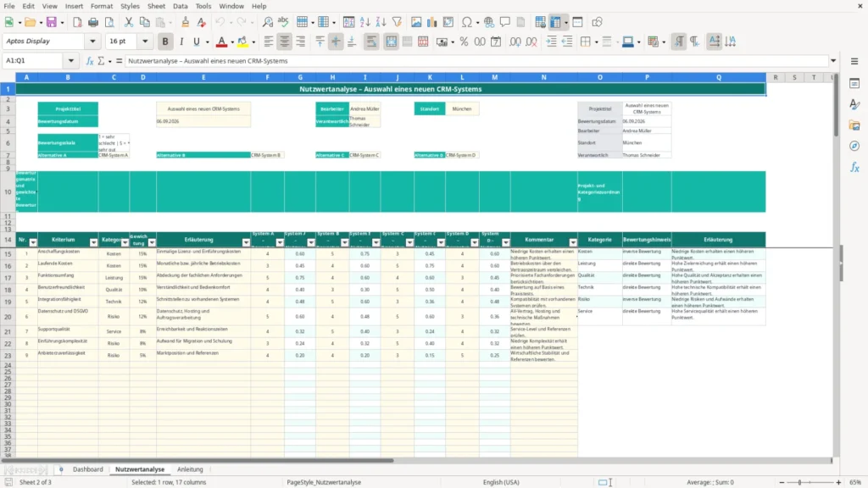This screenshot has width=868, height=488.
Task: Expand the Name Box dropdown
Action: coord(71,61)
